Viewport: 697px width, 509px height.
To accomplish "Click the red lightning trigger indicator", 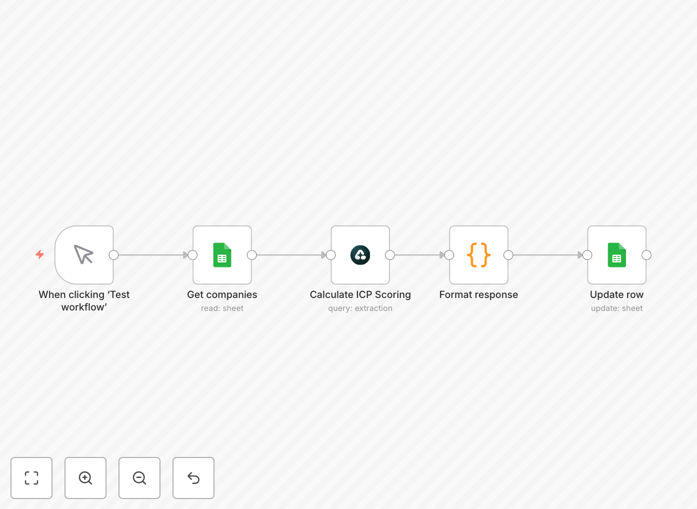I will pyautogui.click(x=40, y=254).
